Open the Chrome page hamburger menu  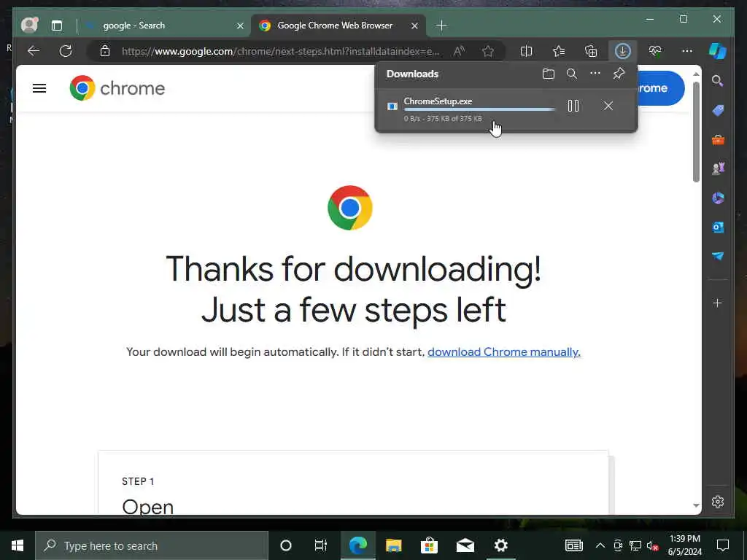click(39, 88)
